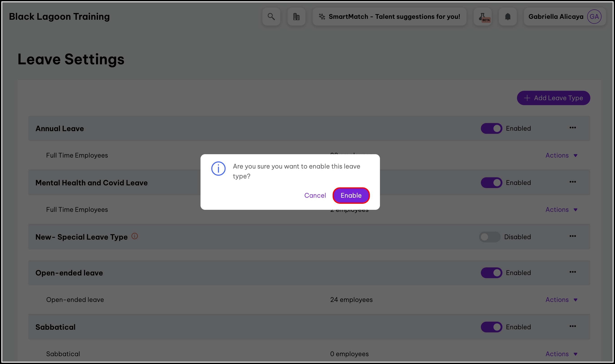Disable the Sabbatical leave toggle
Screen dimensions: 615x364
click(491, 327)
